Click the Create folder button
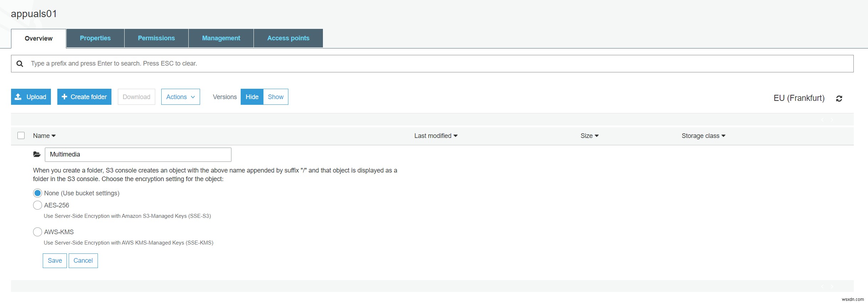The image size is (868, 303). pos(84,97)
